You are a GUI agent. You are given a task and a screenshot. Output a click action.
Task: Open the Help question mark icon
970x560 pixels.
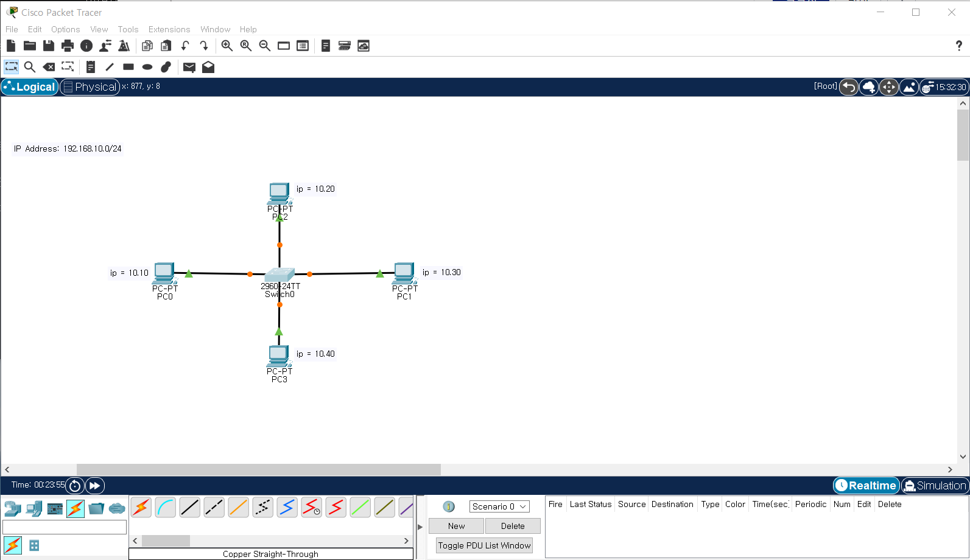(x=959, y=46)
